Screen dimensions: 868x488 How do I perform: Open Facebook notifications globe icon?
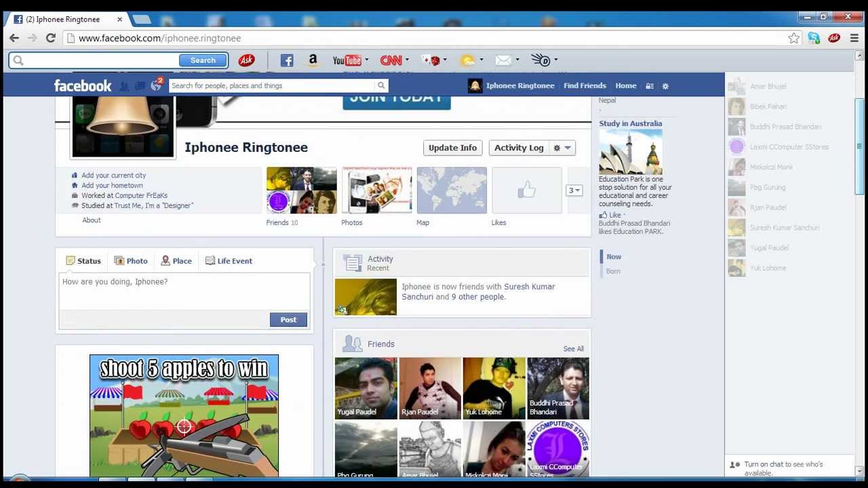[x=156, y=85]
